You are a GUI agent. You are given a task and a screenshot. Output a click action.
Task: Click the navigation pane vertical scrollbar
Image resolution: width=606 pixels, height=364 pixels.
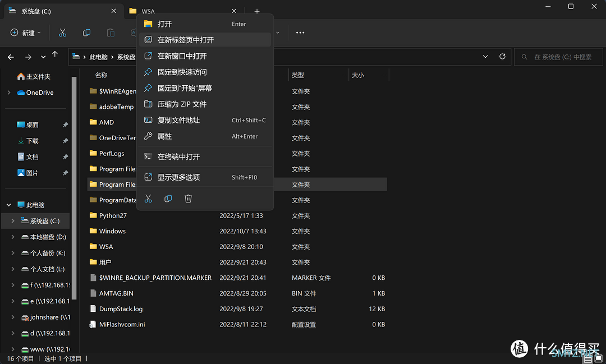coord(74,188)
